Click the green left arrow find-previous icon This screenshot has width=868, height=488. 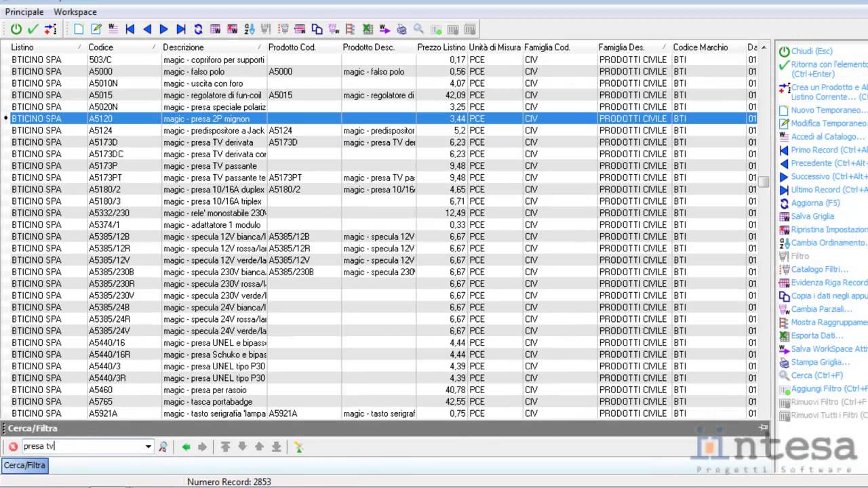point(186,447)
